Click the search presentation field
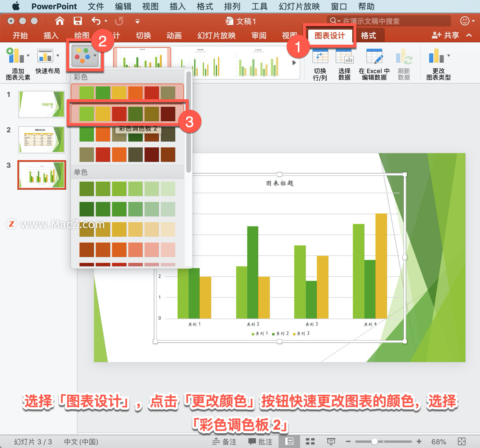Viewport: 480px width, 448px height. tap(389, 21)
